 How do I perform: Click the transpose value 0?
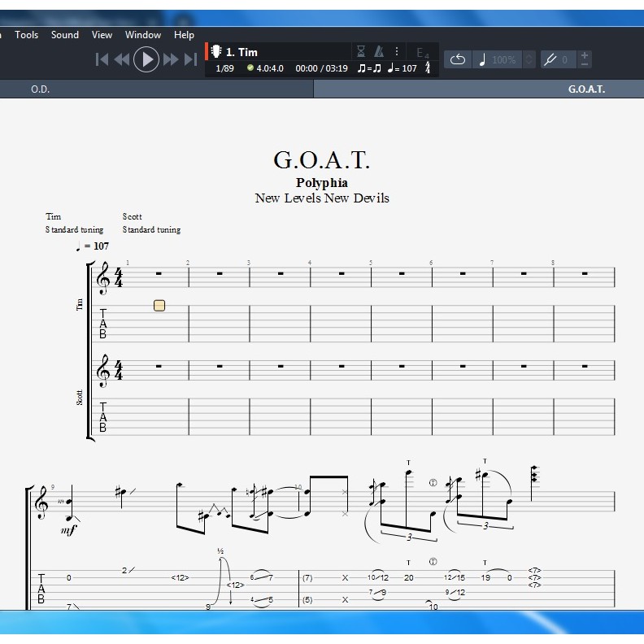click(x=565, y=60)
